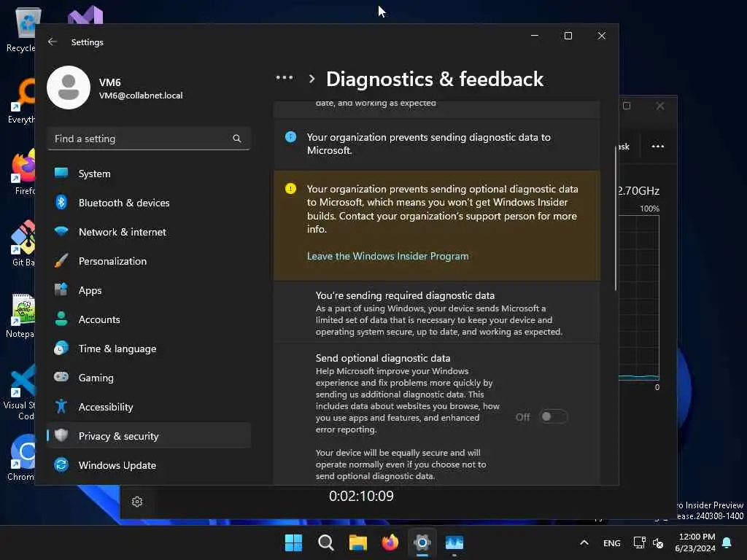Click the VM6 account profile picture
747x560 pixels.
coord(69,87)
